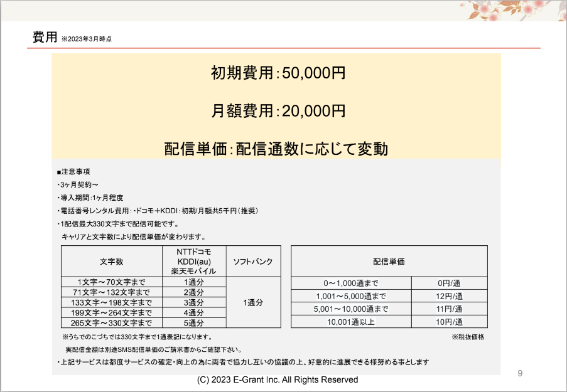This screenshot has width=567, height=392.
Task: Click the ※2023年3月時点 note beside the title
Action: pyautogui.click(x=87, y=39)
